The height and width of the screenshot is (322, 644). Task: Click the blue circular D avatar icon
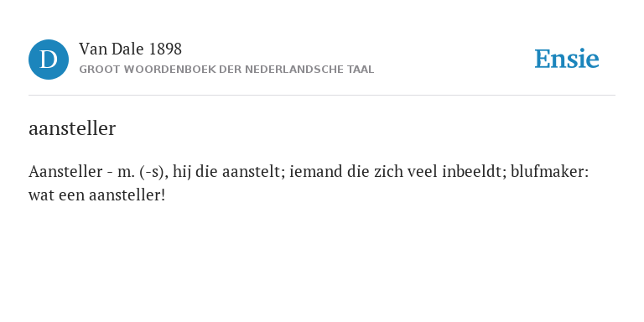[49, 60]
